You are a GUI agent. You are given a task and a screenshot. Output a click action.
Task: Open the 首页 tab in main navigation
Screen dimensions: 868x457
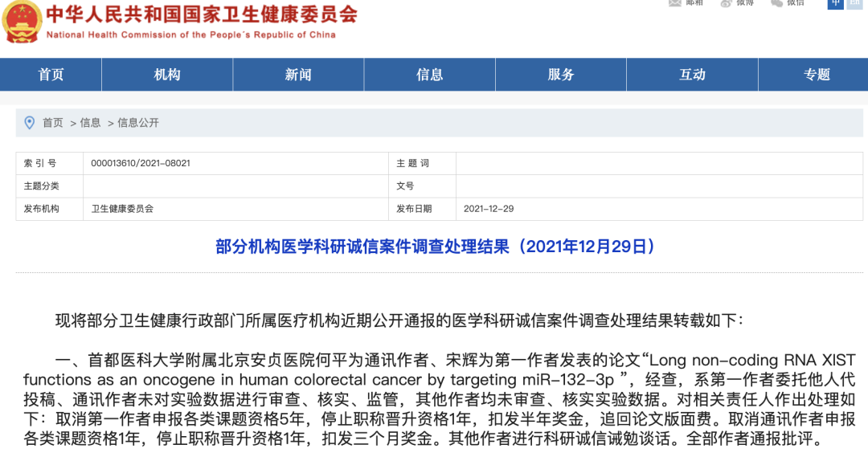[x=51, y=74]
